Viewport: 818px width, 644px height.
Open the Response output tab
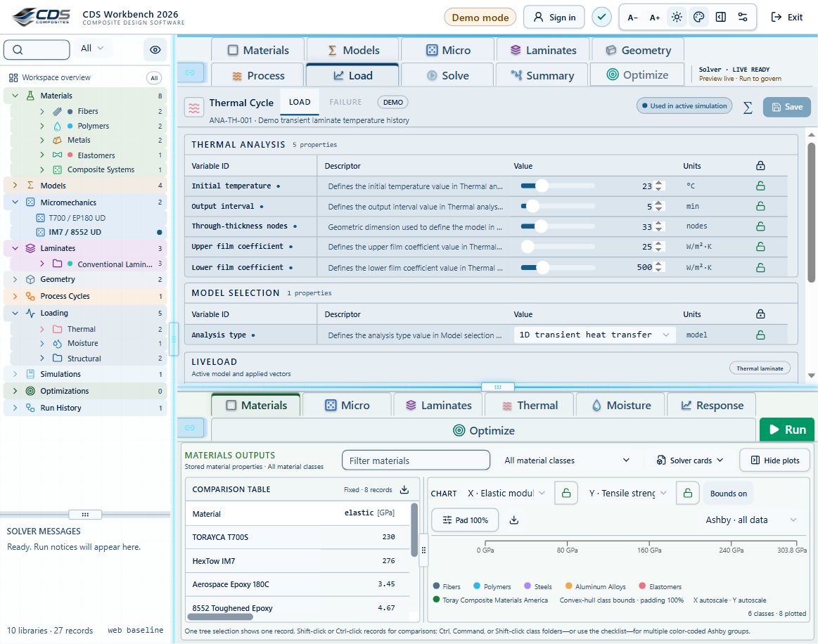tap(712, 406)
